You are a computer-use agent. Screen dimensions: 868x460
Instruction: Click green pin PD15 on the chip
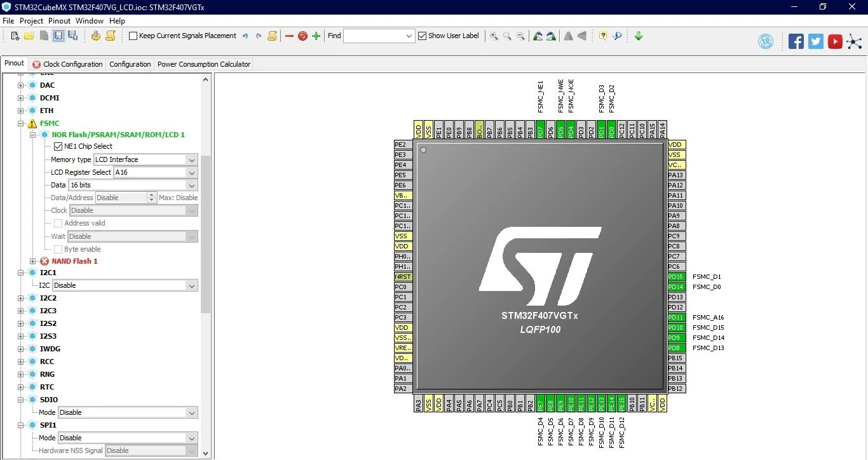(x=677, y=276)
